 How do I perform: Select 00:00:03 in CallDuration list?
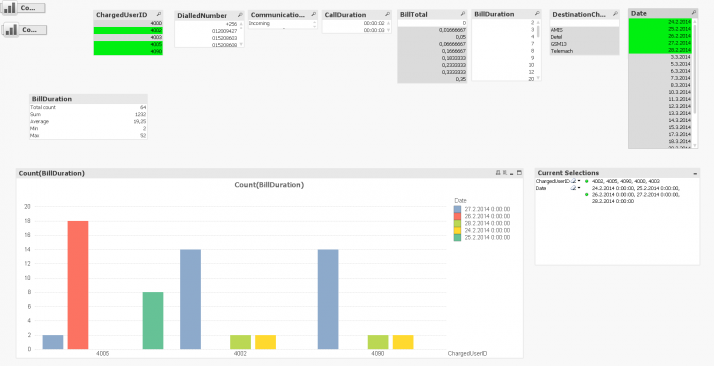pos(353,30)
